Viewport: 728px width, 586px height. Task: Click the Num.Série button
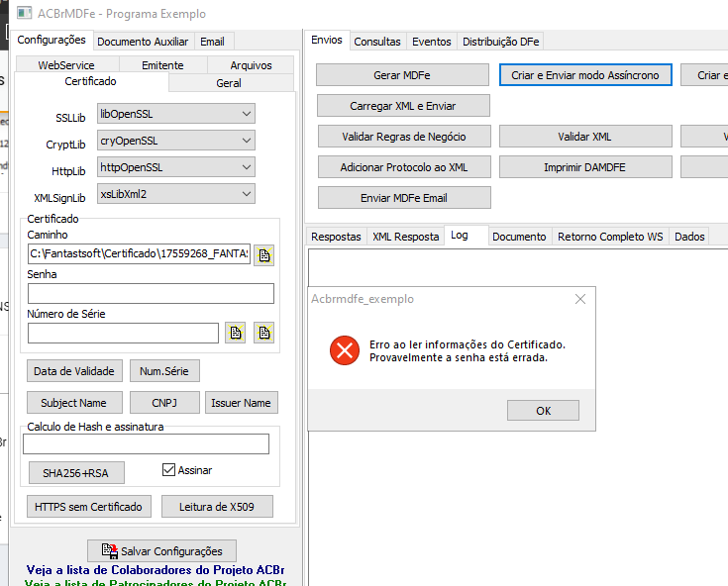coord(164,371)
